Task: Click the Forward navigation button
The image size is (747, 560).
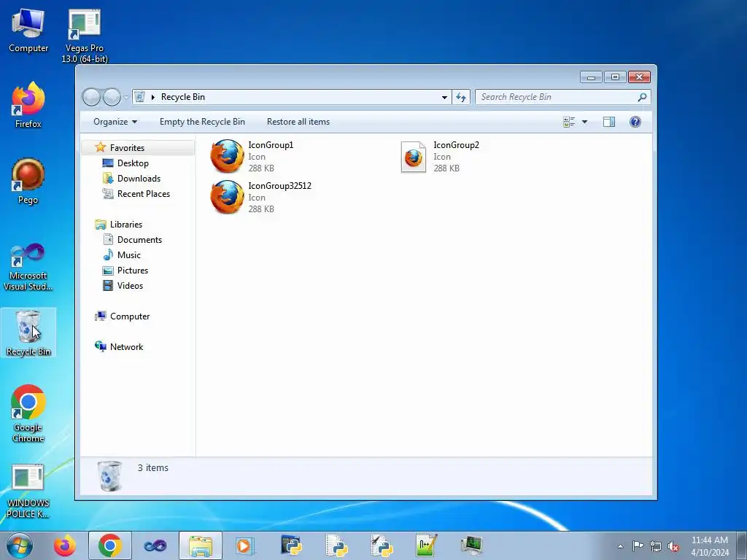Action: pos(112,97)
